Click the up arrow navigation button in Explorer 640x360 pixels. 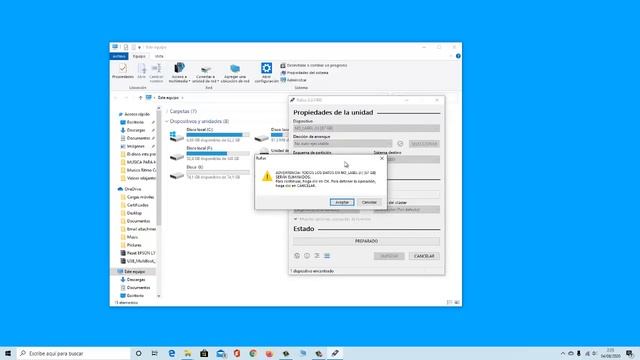[140, 98]
